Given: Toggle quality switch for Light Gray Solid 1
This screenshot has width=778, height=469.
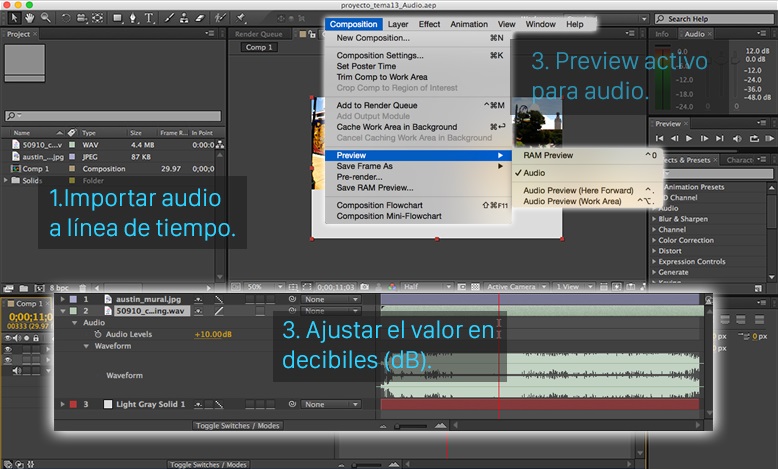Looking at the screenshot, I should pyautogui.click(x=219, y=404).
